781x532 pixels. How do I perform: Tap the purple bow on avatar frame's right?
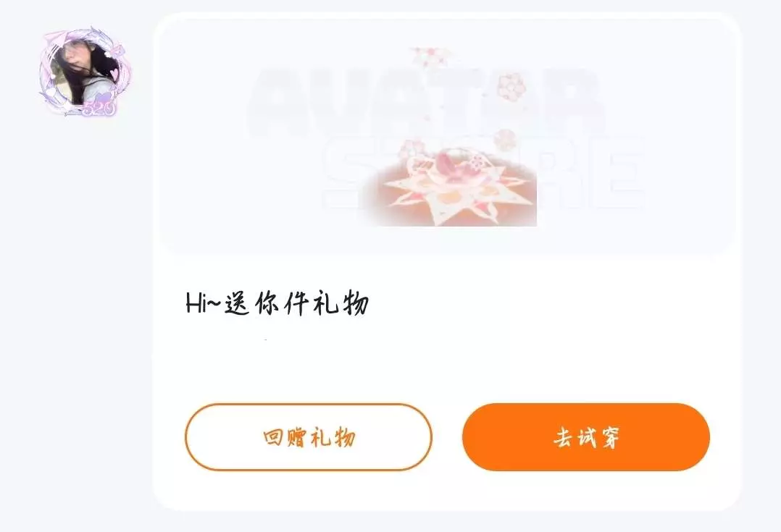(117, 50)
